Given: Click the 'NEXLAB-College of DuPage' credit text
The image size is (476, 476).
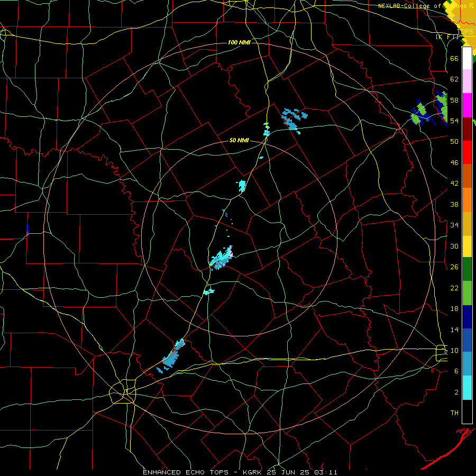Looking at the screenshot, I should pos(424,6).
